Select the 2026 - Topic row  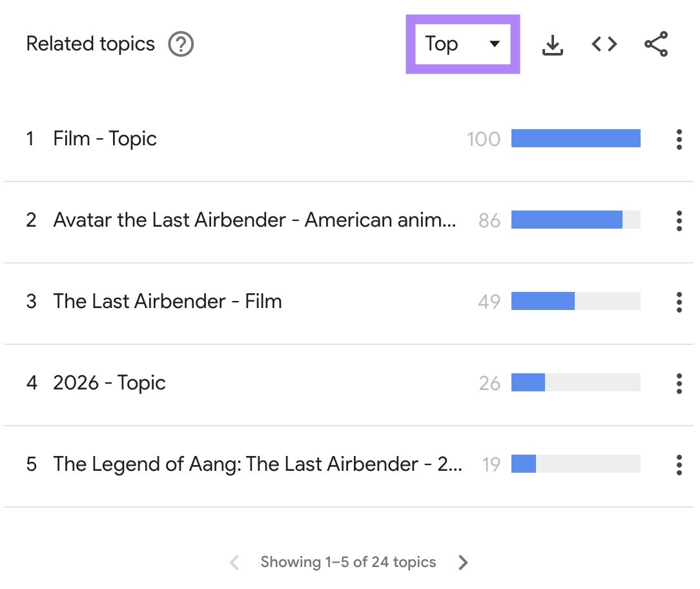click(110, 383)
